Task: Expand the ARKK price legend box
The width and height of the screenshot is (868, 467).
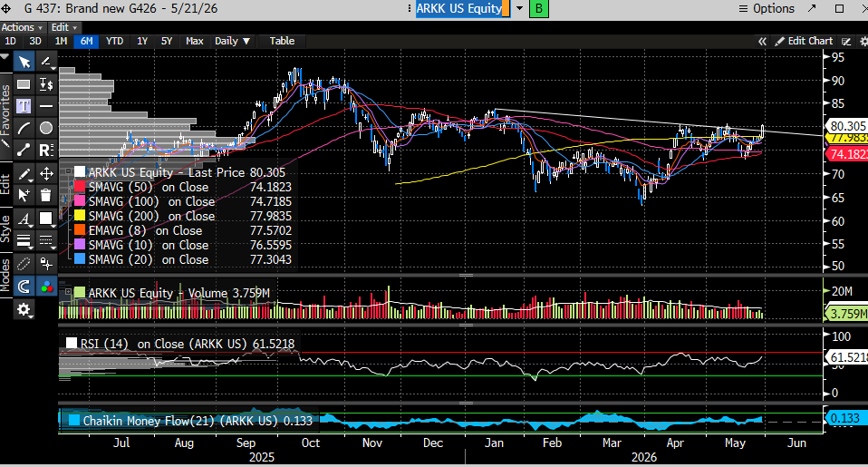Action: coord(69,172)
